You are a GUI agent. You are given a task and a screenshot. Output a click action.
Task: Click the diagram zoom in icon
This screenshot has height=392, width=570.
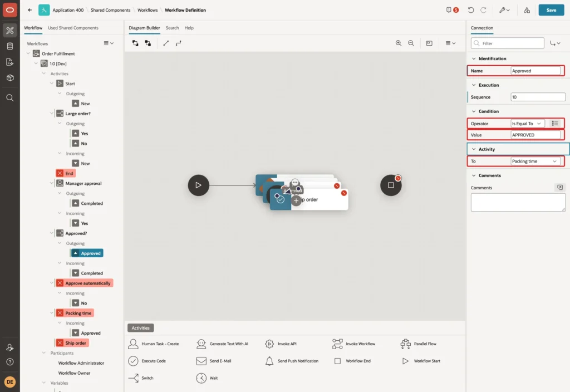pos(399,43)
